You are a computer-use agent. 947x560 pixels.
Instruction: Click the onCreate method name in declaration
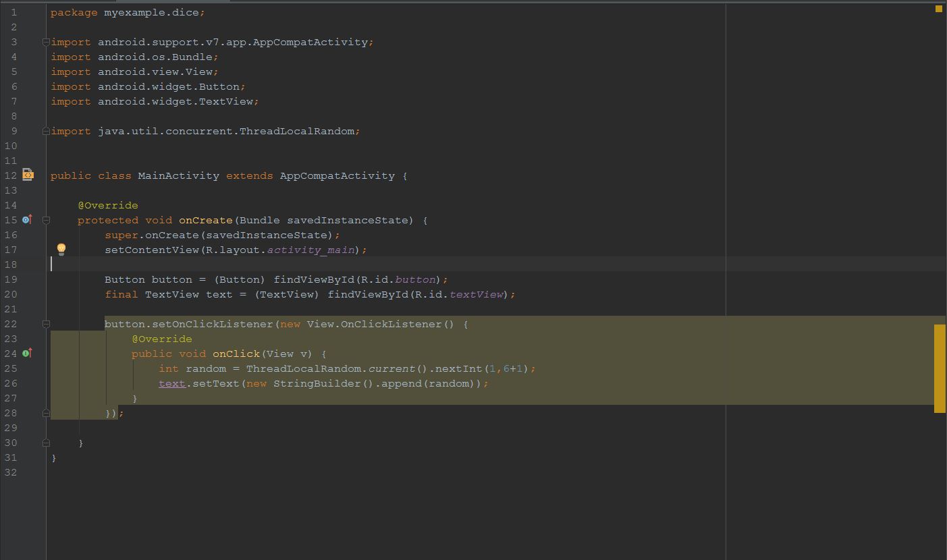(x=206, y=220)
